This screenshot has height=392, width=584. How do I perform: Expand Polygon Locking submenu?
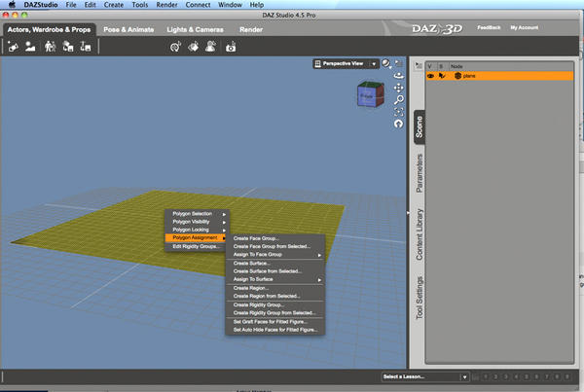pyautogui.click(x=197, y=230)
